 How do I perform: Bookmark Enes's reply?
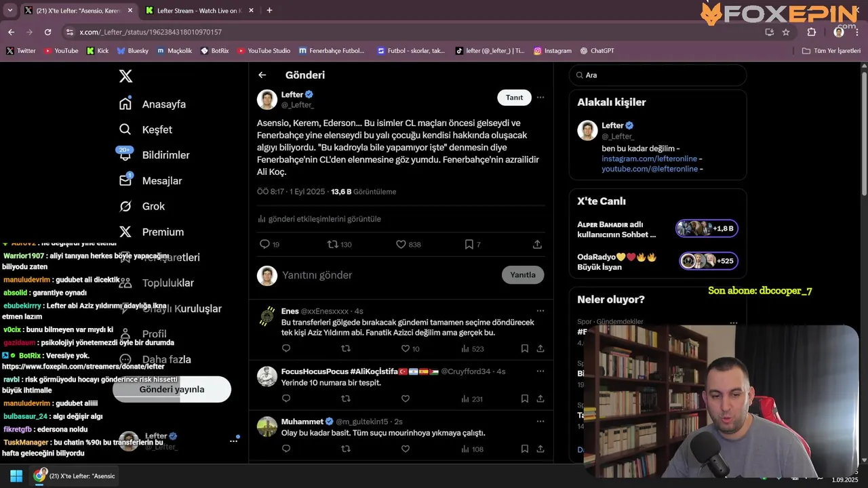tap(525, 349)
